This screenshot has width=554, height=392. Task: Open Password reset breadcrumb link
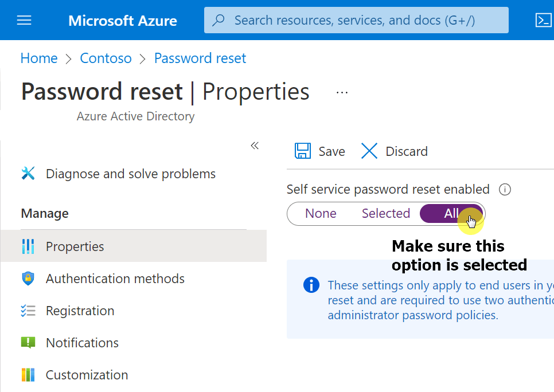tap(200, 58)
